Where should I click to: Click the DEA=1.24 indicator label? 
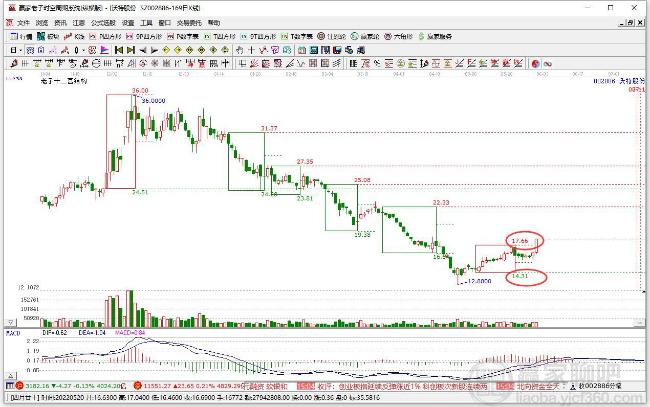(x=92, y=332)
